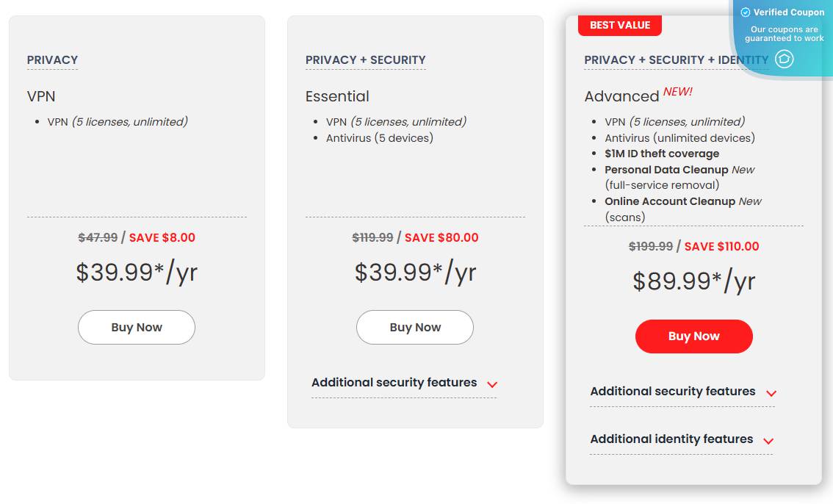The width and height of the screenshot is (833, 504).
Task: Click Buy Now for the Essential plan
Action: [414, 326]
